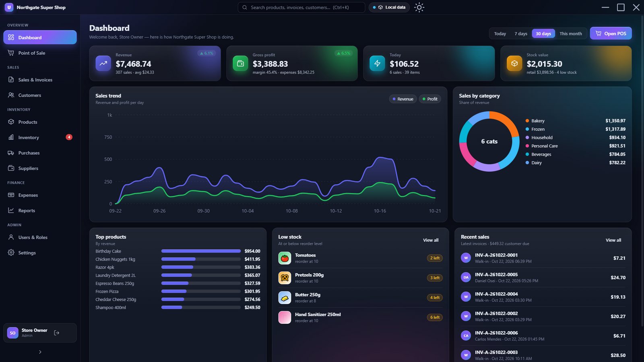644x362 pixels.
Task: Select the 7 days time range
Action: pos(521,34)
